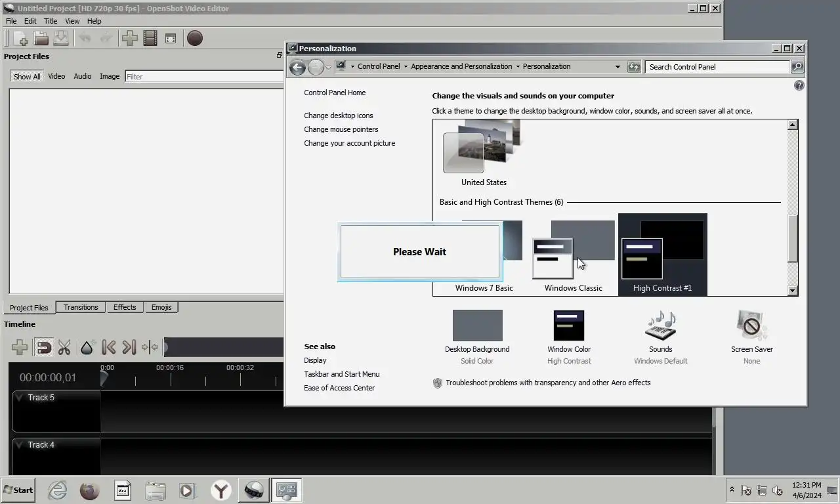
Task: Jump to Next Marker in timeline toolbar
Action: point(129,347)
